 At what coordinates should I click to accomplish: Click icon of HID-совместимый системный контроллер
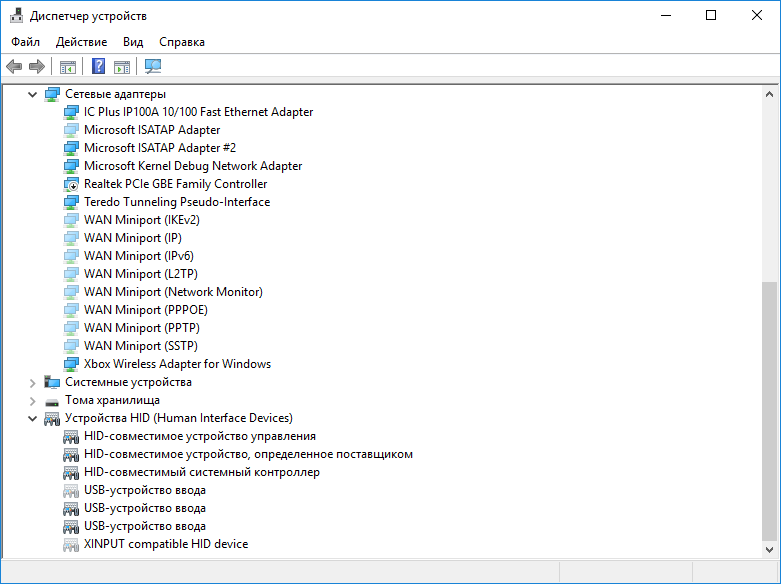tap(71, 473)
